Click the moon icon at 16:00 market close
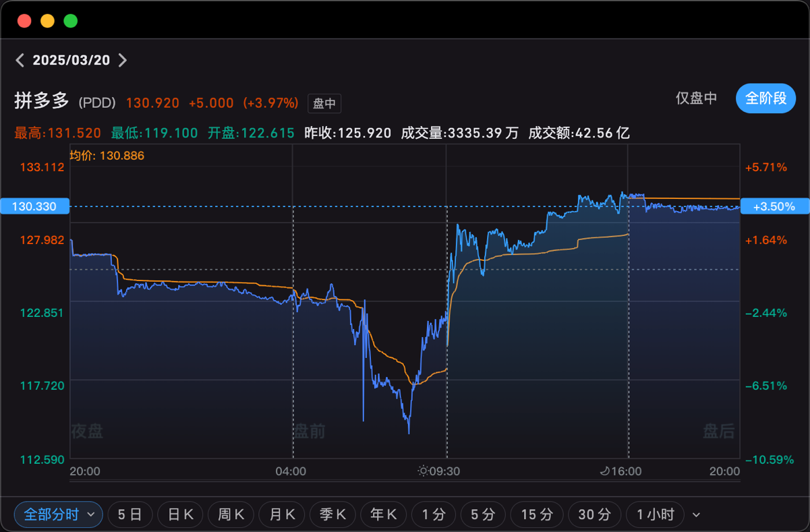This screenshot has height=532, width=810. [604, 471]
